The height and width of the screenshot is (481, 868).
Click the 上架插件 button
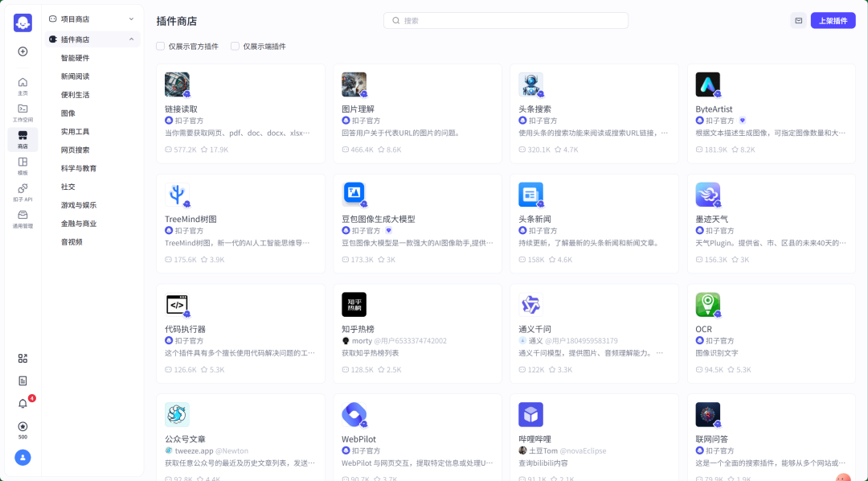coord(833,20)
